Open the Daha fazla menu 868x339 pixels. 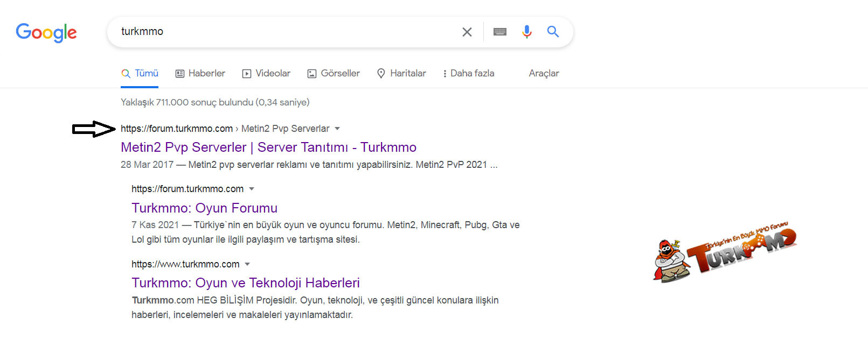point(468,73)
